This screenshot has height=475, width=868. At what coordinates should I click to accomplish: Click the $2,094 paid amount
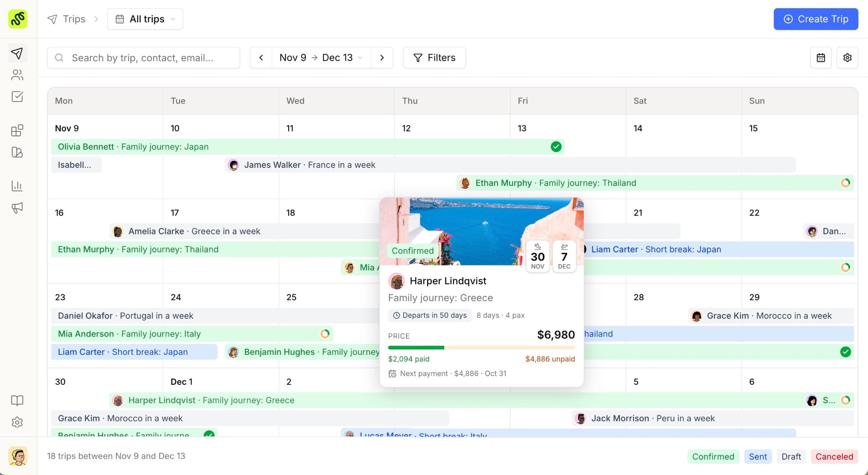pos(408,359)
